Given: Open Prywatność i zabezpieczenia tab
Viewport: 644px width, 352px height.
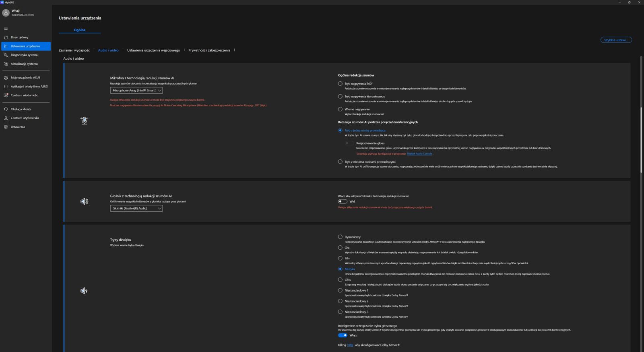Looking at the screenshot, I should pos(209,50).
